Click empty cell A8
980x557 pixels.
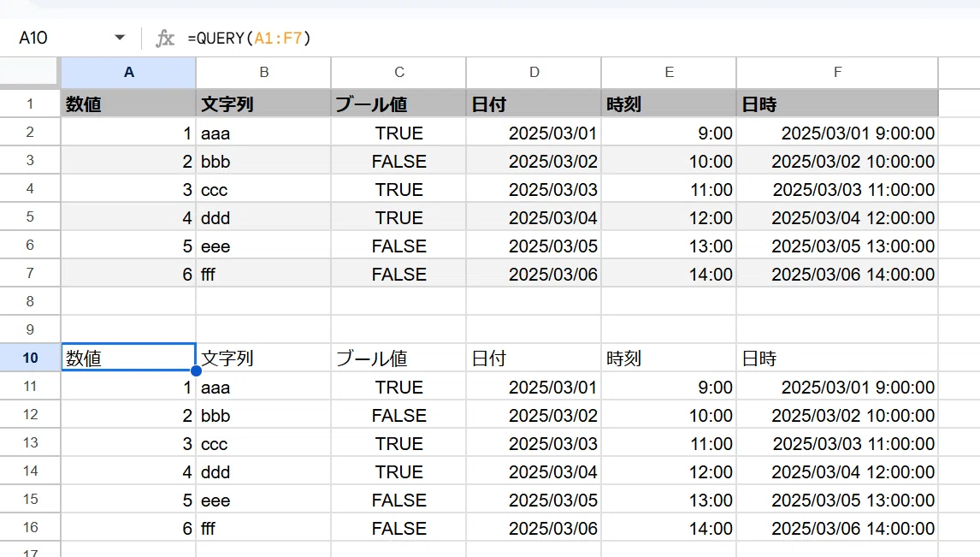click(x=128, y=301)
